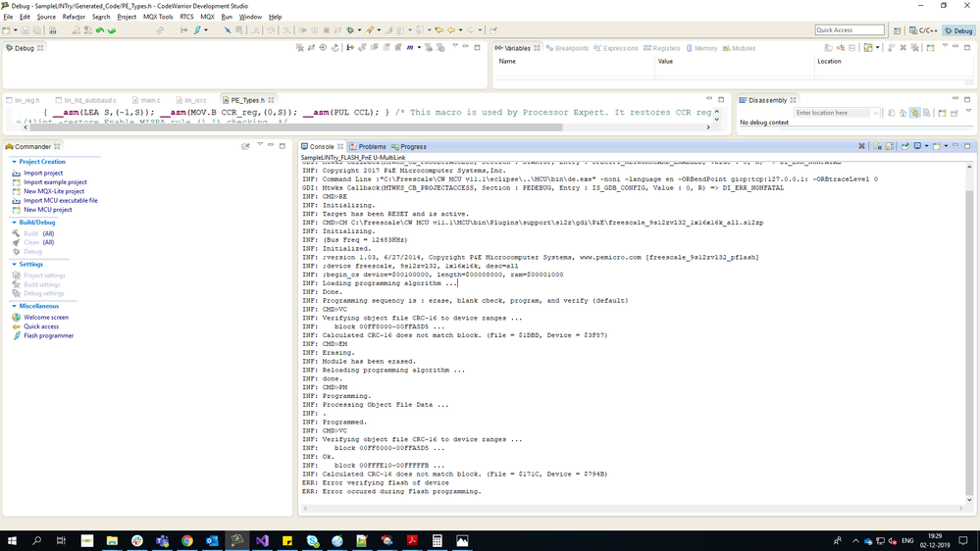Open the Run menu
This screenshot has width=980, height=551.
click(227, 17)
